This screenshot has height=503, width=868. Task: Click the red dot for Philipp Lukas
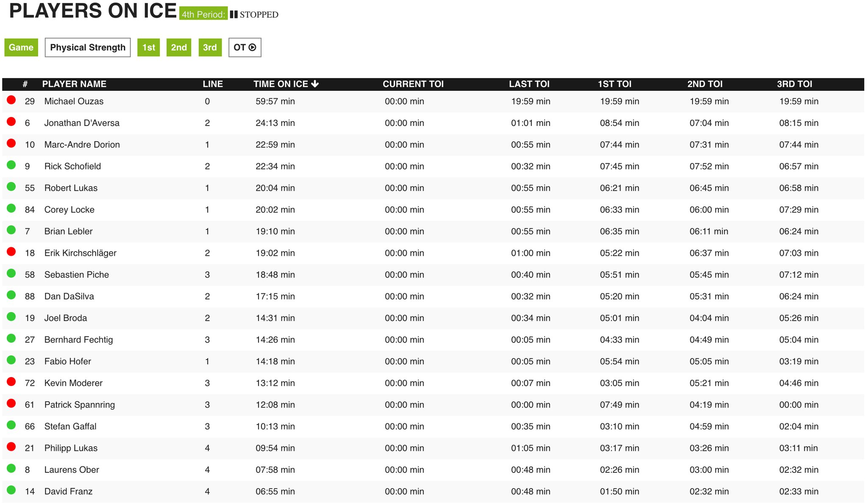[x=11, y=447]
